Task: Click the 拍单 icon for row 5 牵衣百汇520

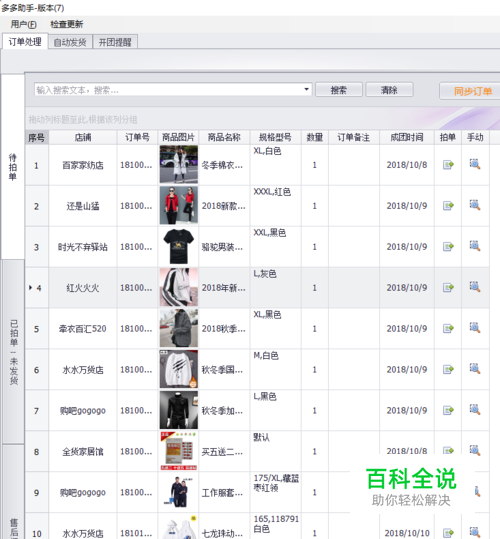Action: click(448, 329)
